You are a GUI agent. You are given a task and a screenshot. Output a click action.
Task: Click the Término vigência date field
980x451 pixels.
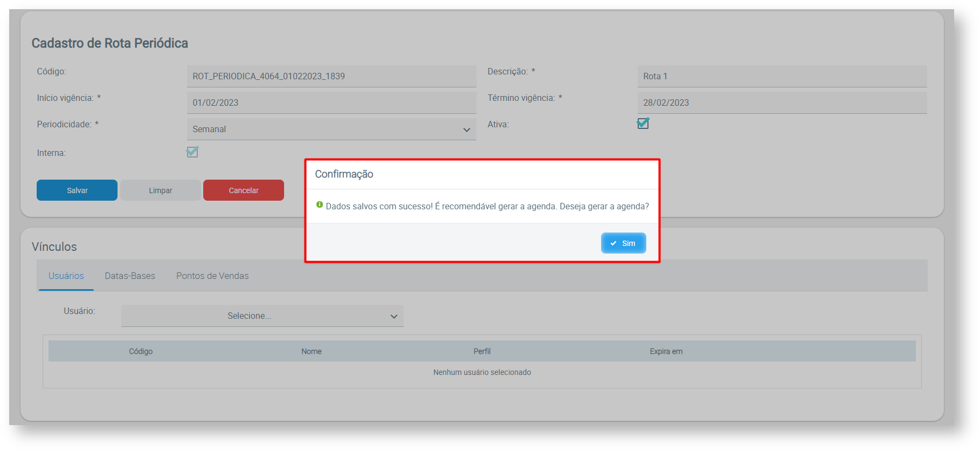pyautogui.click(x=782, y=103)
